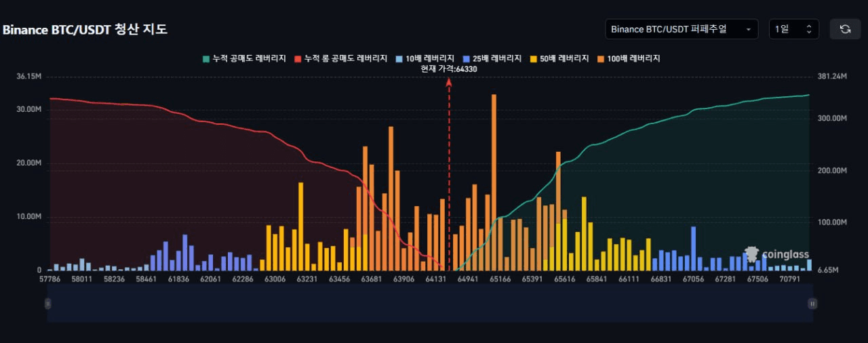The height and width of the screenshot is (343, 868).
Task: Toggle the 누적 공매도 레버리지 legend series
Action: coord(244,59)
